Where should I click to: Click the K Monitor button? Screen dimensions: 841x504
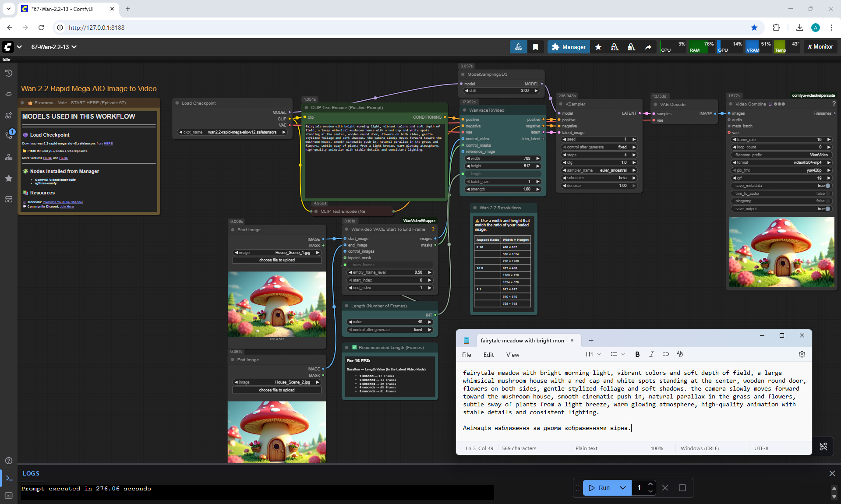point(820,47)
